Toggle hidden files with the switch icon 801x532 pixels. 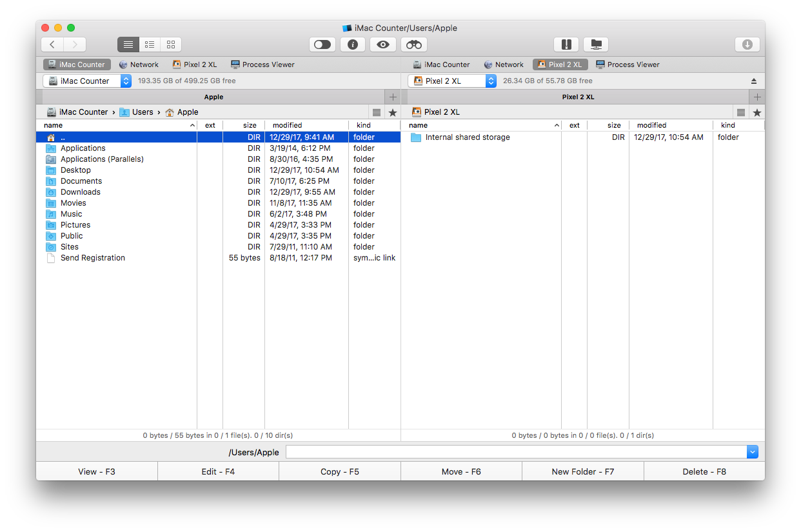tap(322, 44)
